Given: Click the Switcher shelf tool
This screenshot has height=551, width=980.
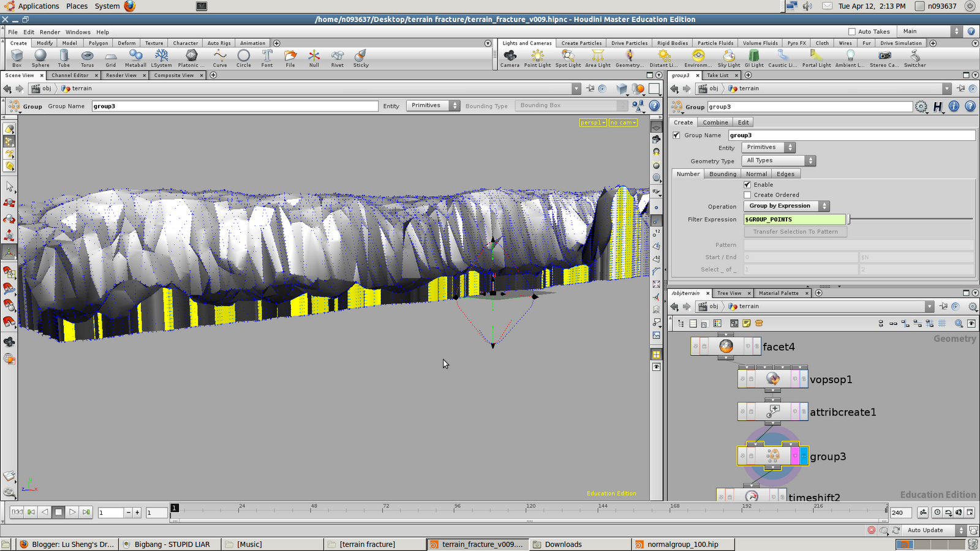Looking at the screenshot, I should pyautogui.click(x=915, y=58).
